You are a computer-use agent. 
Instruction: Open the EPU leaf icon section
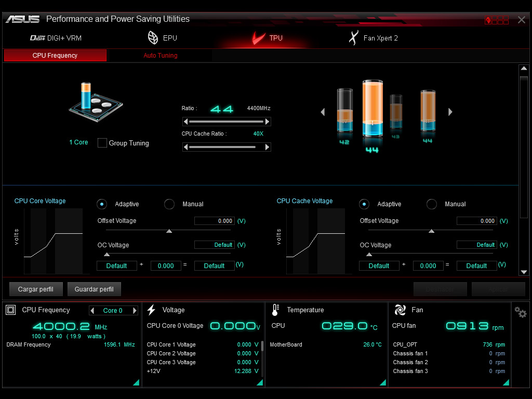(162, 38)
